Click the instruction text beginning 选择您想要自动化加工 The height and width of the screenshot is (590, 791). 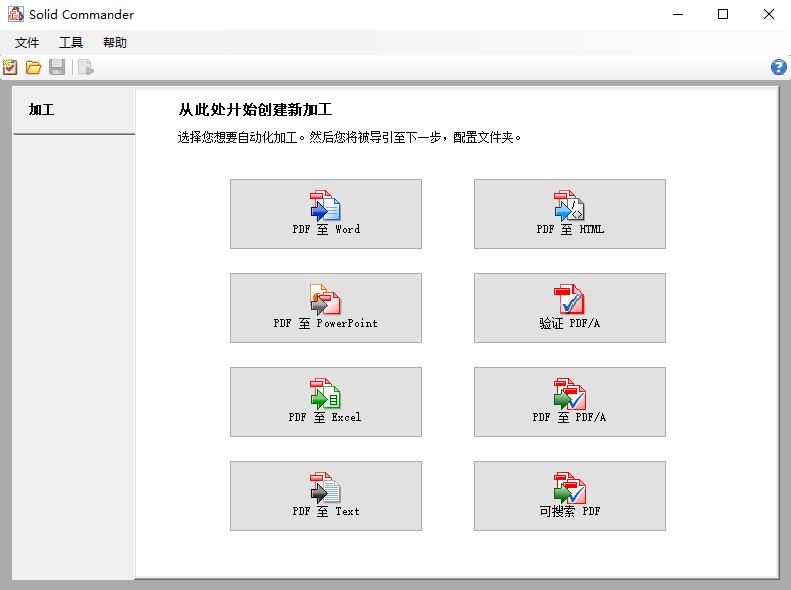point(349,137)
